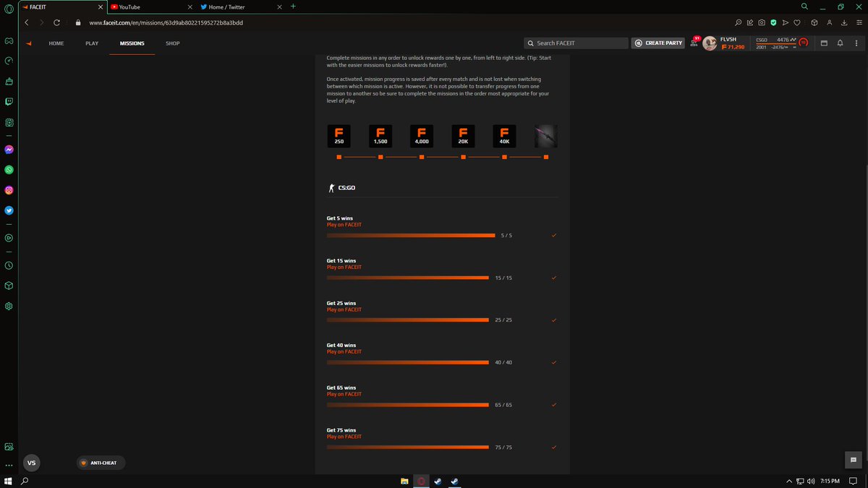Open FACEIT friends icon with red badge
The height and width of the screenshot is (488, 868).
(696, 43)
